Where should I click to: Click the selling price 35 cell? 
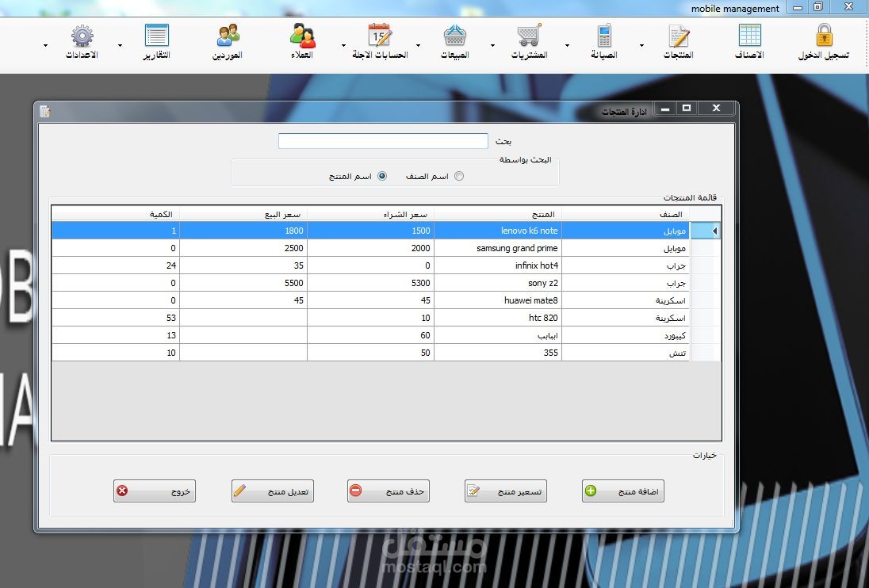(x=243, y=265)
